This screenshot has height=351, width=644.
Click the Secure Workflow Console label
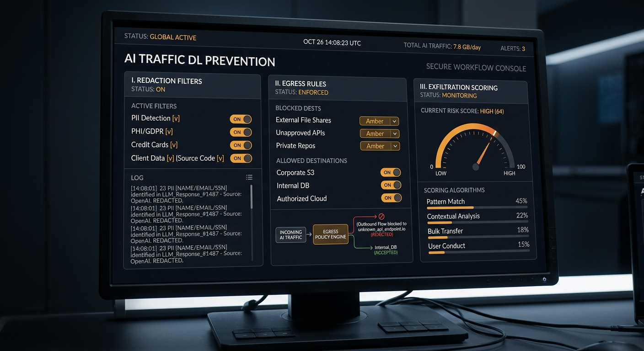tap(476, 67)
